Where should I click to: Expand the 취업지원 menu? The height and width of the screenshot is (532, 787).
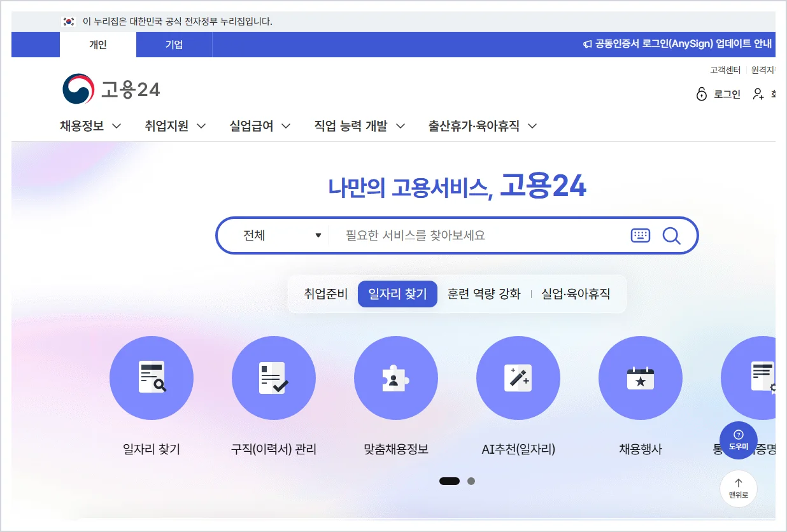pos(175,126)
